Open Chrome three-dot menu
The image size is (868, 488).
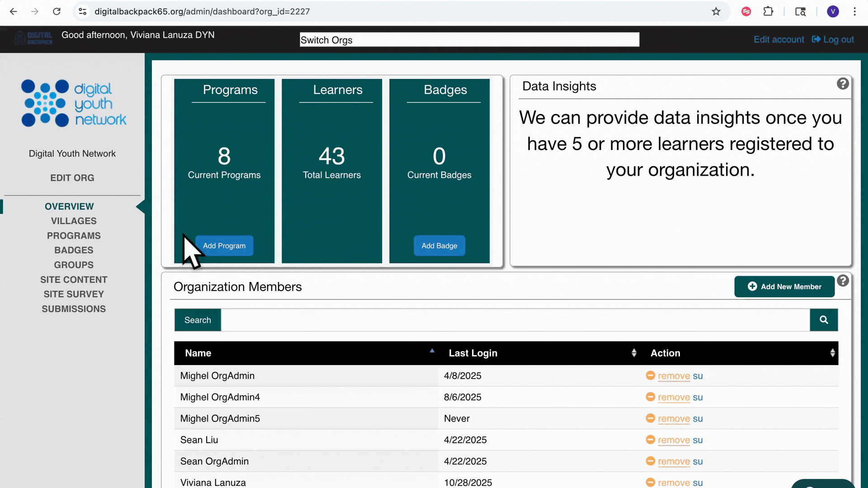tap(855, 11)
